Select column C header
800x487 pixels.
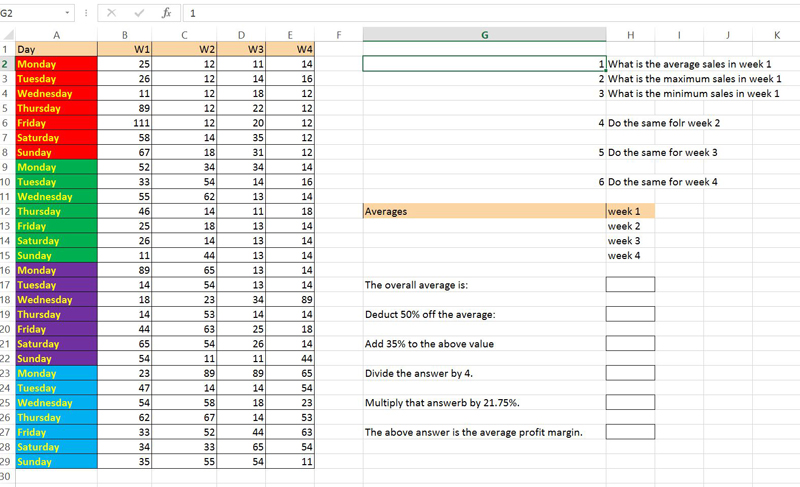pyautogui.click(x=184, y=35)
